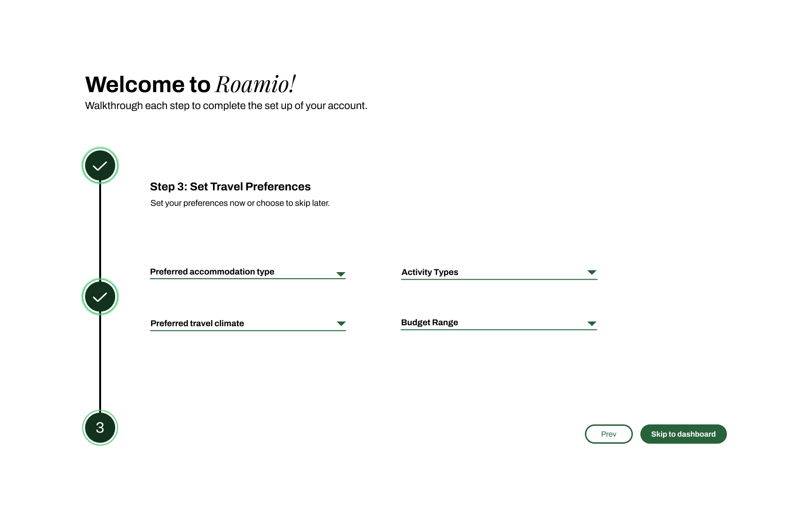This screenshot has width=812, height=525.
Task: Go back with the Prev button
Action: [x=609, y=434]
